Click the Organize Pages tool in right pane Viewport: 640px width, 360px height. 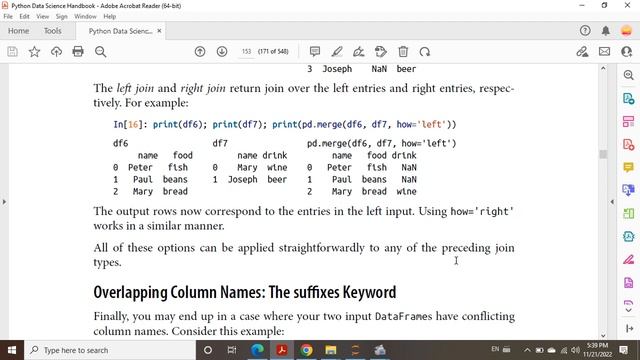[629, 121]
